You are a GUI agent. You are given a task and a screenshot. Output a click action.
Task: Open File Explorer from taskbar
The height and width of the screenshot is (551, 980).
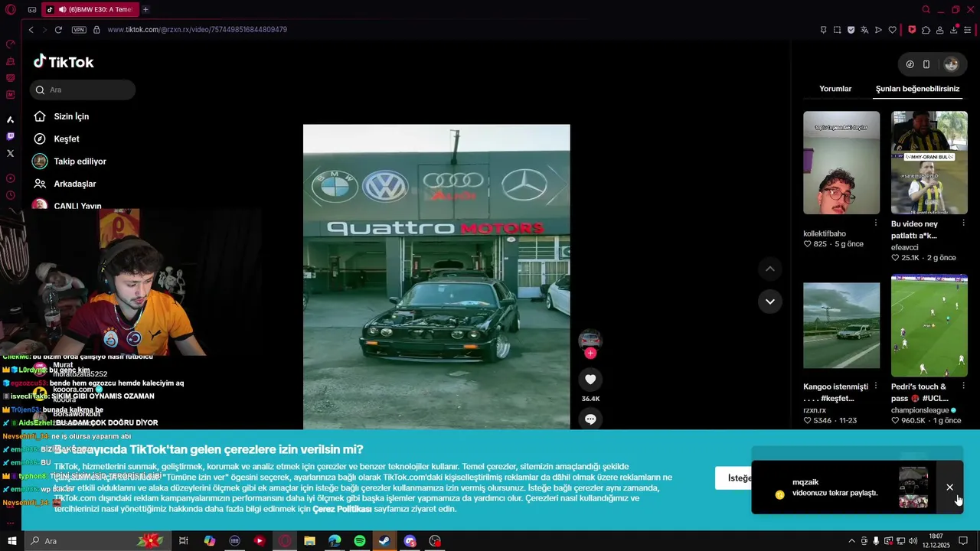pyautogui.click(x=309, y=541)
